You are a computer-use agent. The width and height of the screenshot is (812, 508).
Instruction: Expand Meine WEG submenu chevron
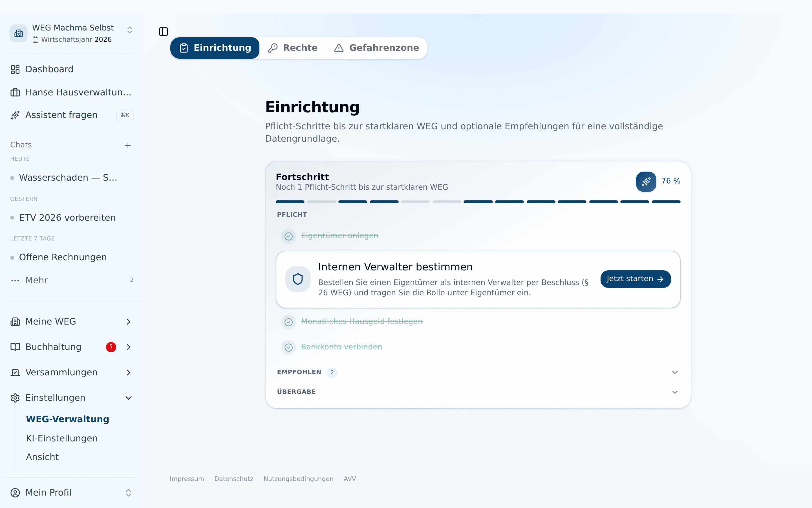(129, 321)
